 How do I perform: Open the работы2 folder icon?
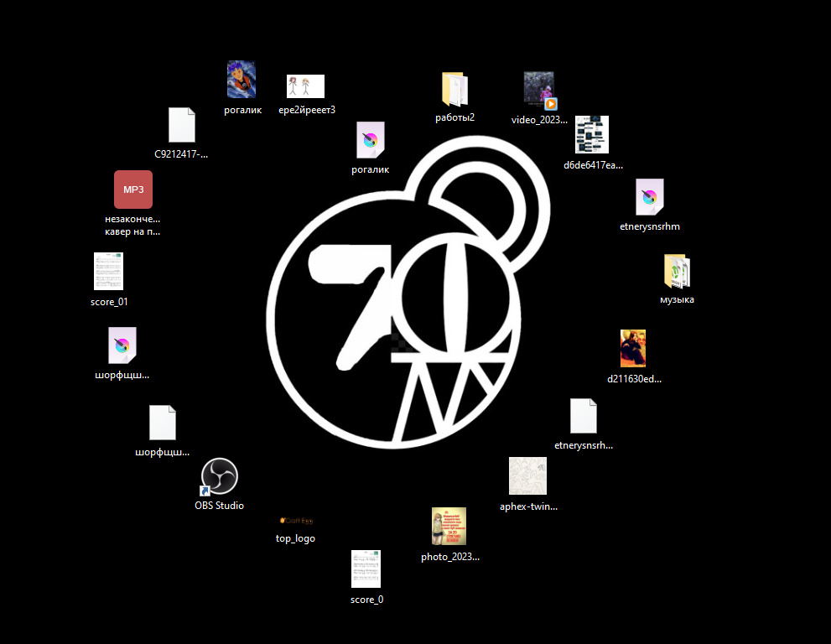[454, 90]
